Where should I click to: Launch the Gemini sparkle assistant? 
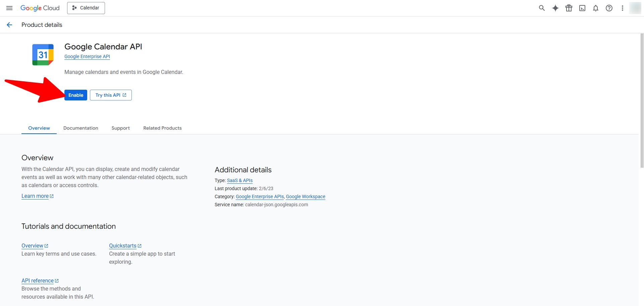click(x=555, y=8)
